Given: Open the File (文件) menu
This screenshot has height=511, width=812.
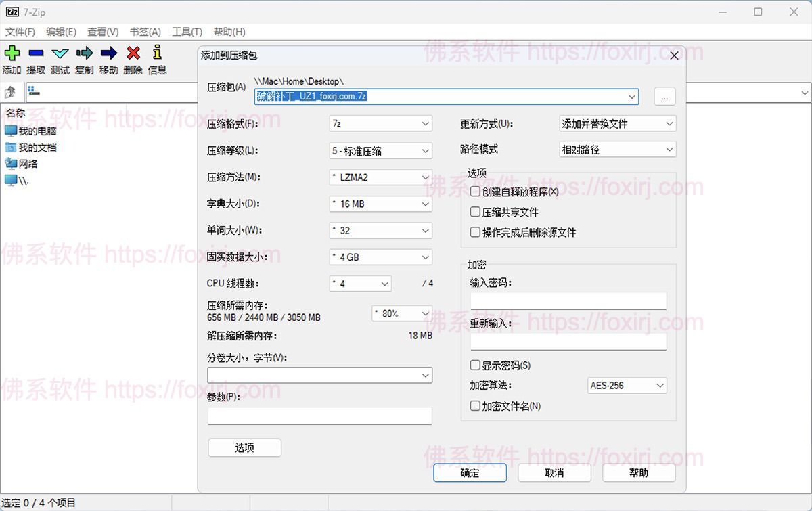Looking at the screenshot, I should click(x=20, y=32).
